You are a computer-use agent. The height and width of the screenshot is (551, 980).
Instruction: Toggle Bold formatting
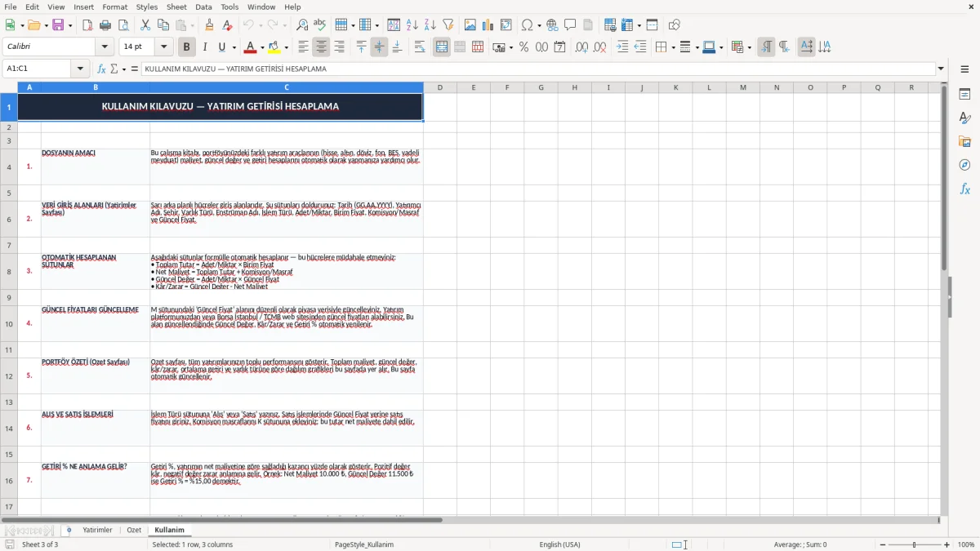pyautogui.click(x=186, y=47)
